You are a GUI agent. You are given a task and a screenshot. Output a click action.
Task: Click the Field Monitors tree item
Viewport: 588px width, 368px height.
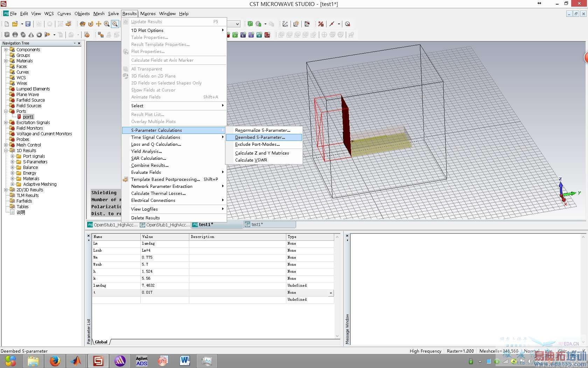[30, 128]
